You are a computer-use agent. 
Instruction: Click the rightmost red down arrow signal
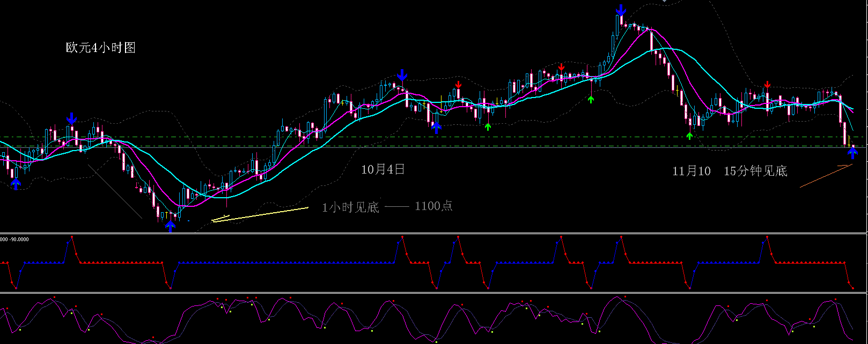[768, 85]
